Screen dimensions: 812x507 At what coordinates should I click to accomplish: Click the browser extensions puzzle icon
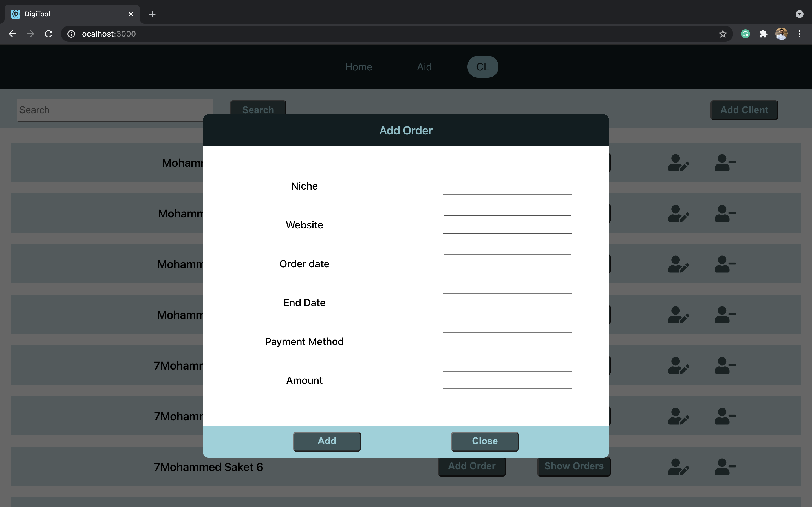(763, 34)
